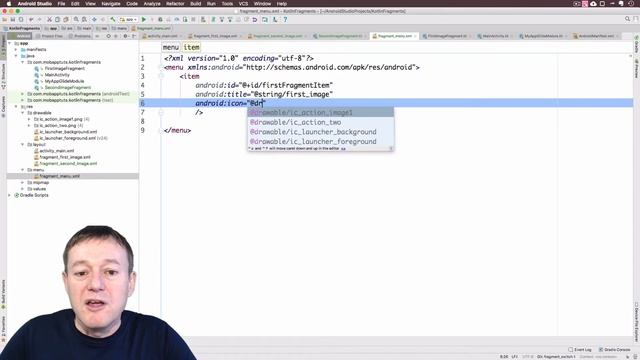640x360 pixels.
Task: Choose @drawable/ic_action_two completion suggestion
Action: coord(320,122)
